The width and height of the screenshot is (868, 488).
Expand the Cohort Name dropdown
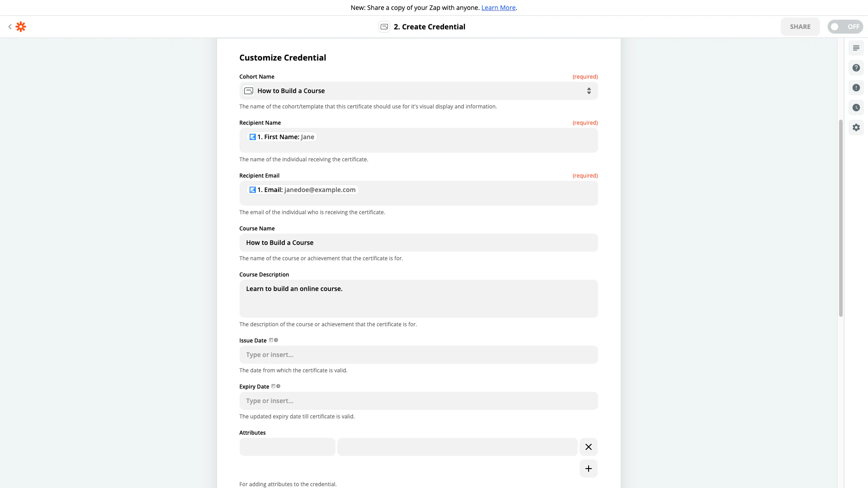(418, 91)
